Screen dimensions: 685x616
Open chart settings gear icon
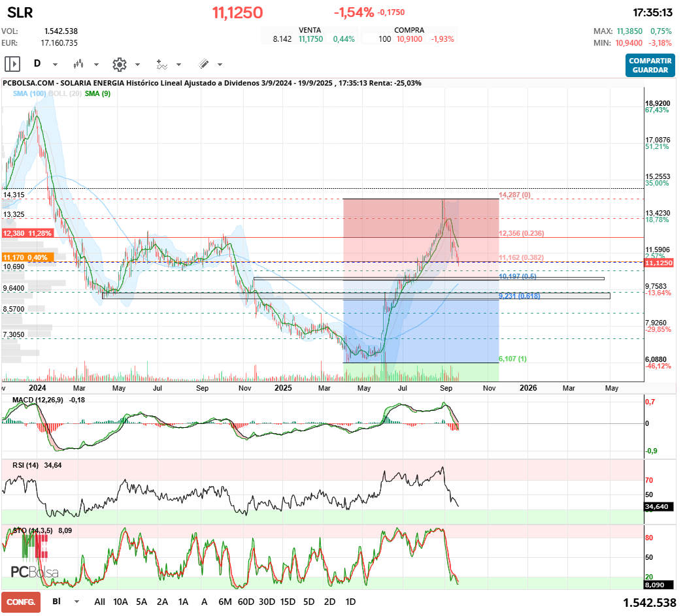click(119, 64)
